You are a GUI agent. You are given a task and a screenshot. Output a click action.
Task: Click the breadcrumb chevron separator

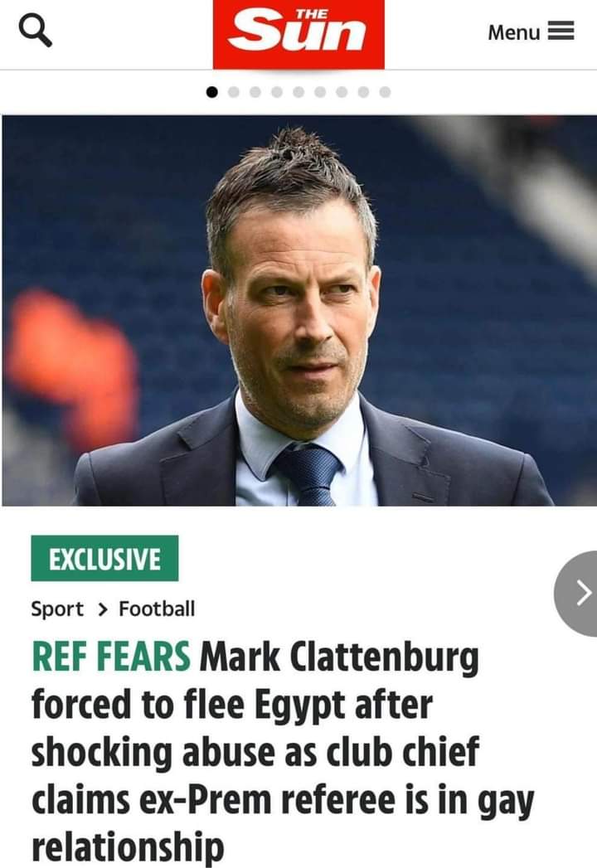point(103,609)
